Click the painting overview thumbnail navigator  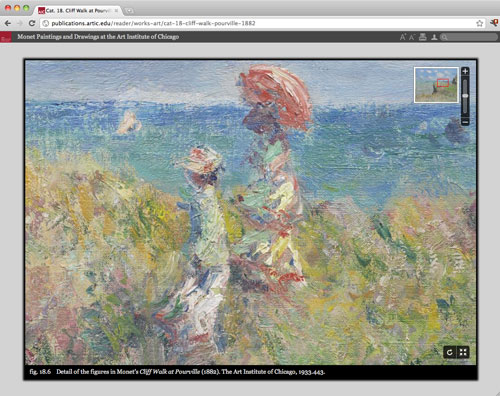[x=436, y=85]
